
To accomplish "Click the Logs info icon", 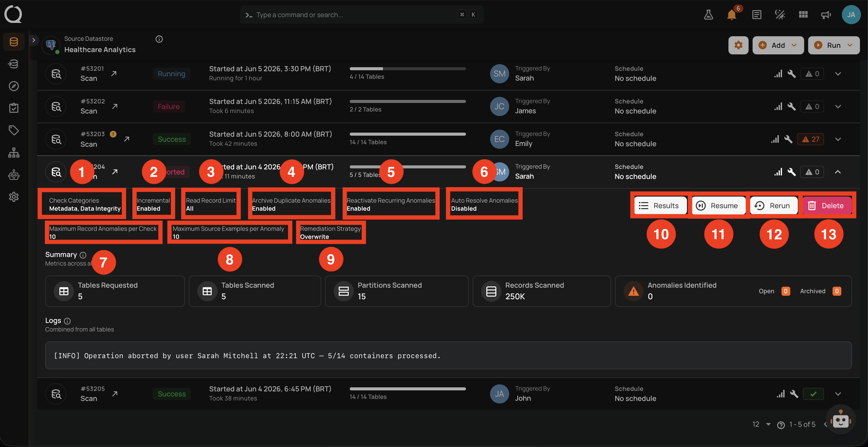I will (67, 321).
